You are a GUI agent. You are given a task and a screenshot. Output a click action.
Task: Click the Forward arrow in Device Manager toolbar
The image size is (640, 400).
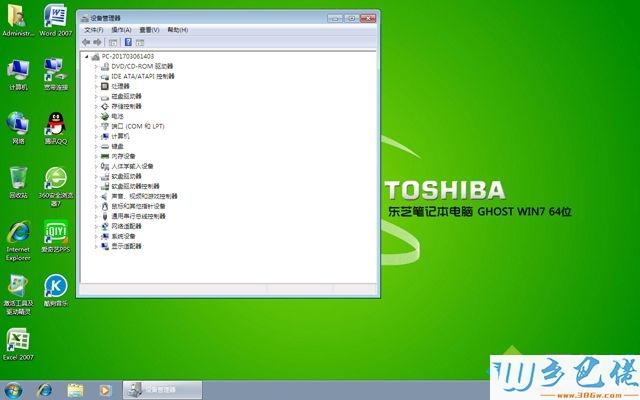[97, 42]
